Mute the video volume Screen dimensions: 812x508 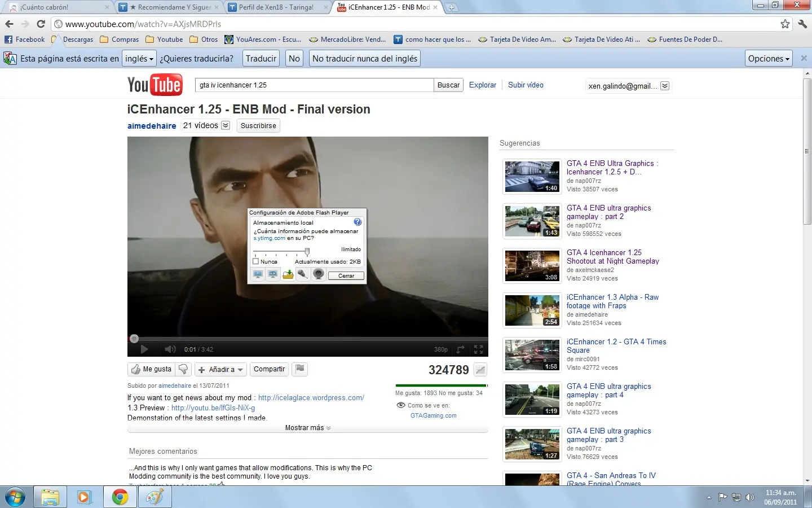170,349
